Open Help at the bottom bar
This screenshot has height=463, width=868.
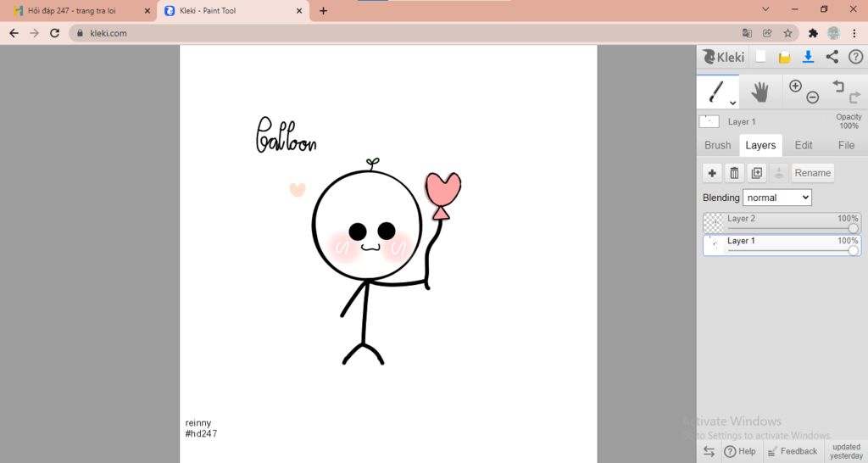point(740,451)
